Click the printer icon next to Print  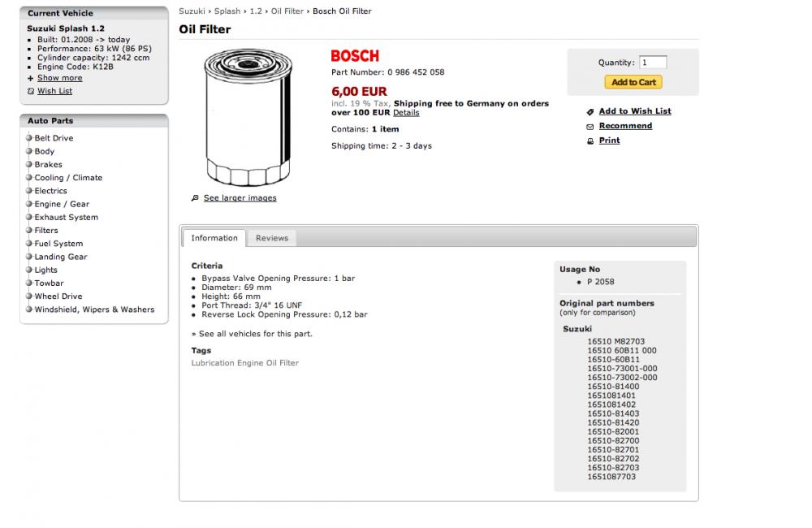[x=590, y=141]
